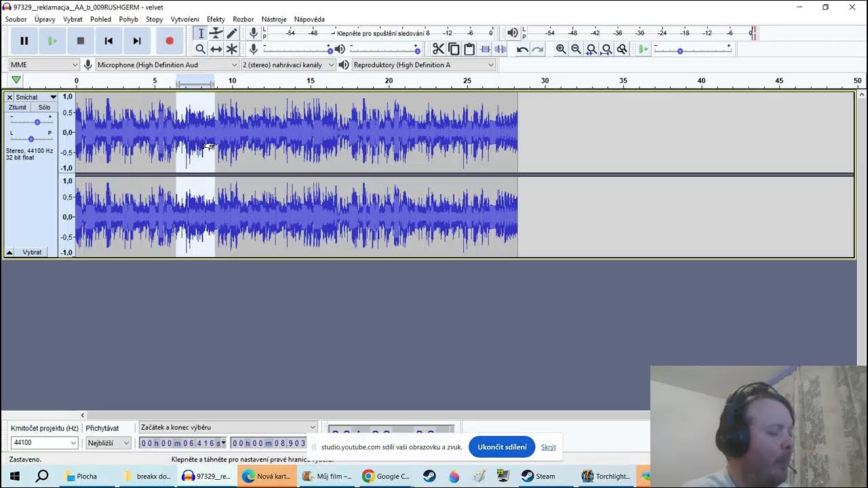Select the Envelope tool
868x488 pixels.
pos(216,33)
